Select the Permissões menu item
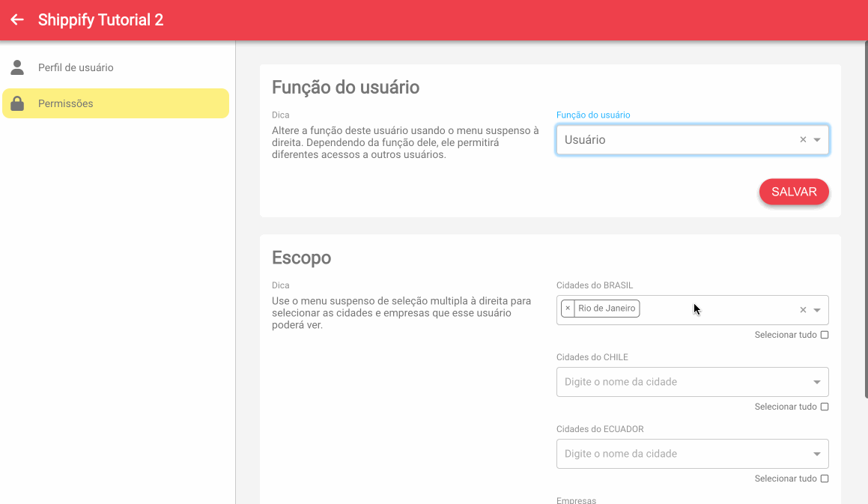 tap(115, 103)
